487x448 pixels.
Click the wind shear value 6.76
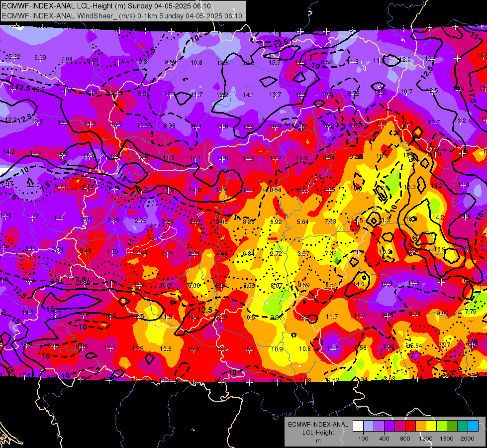tap(167, 285)
